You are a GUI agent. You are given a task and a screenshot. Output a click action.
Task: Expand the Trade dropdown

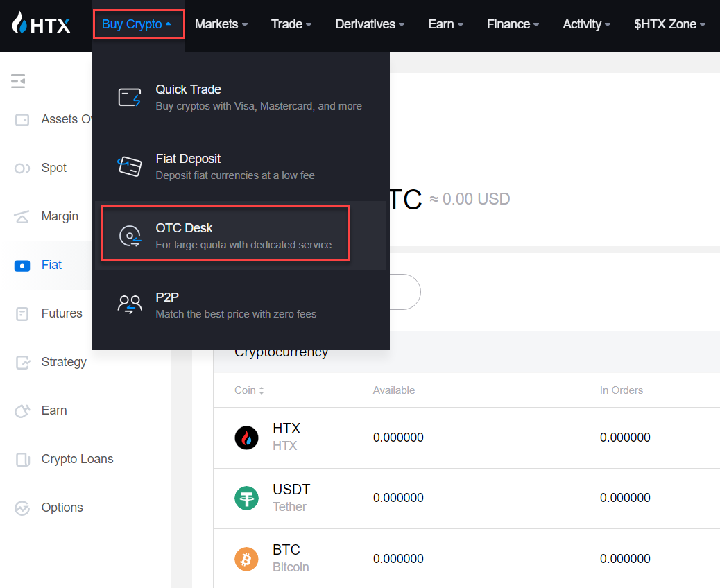291,24
